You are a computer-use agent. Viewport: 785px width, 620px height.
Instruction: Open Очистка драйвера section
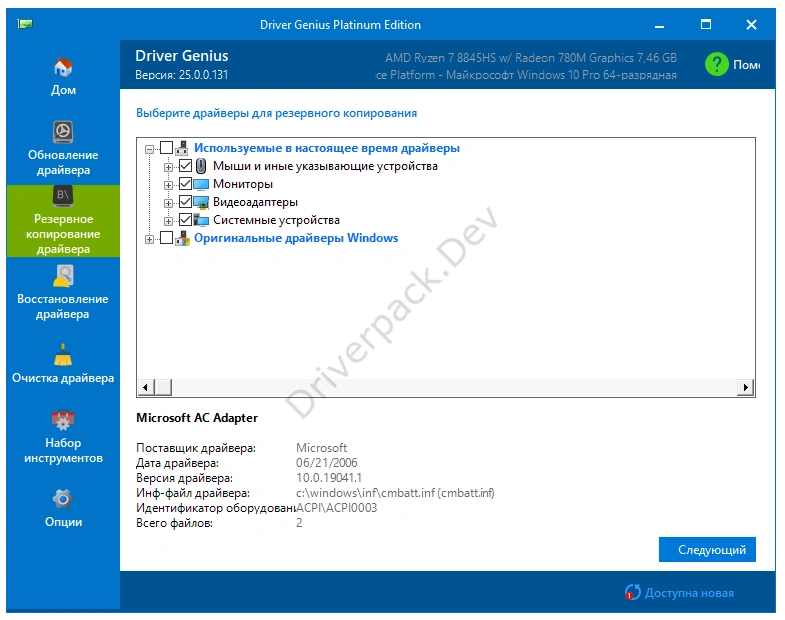click(x=63, y=364)
